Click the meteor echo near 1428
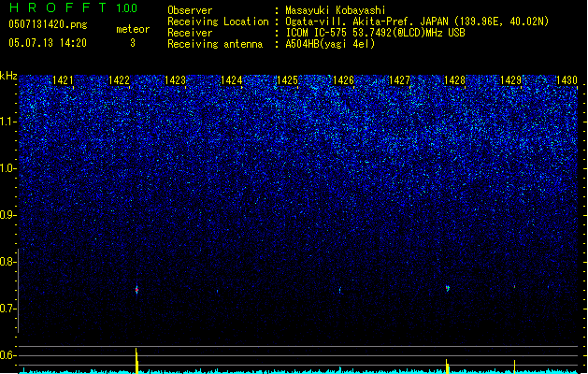588x374 pixels. pos(448,288)
